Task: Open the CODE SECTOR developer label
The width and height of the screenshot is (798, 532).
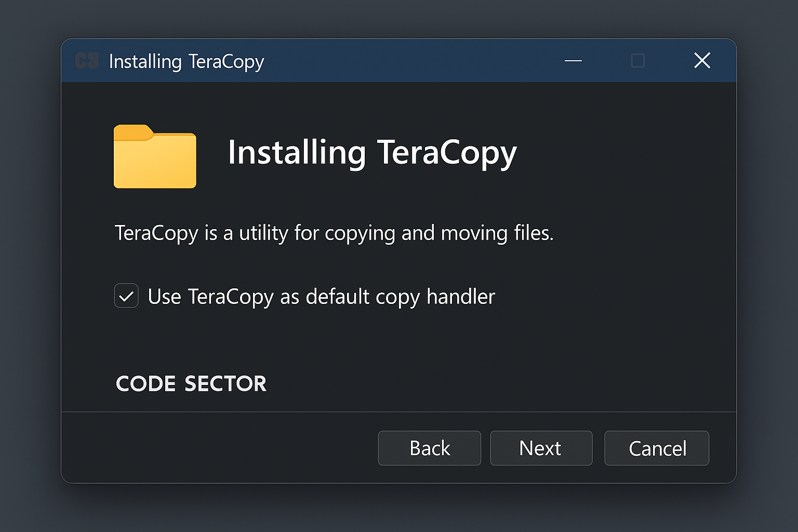Action: 191,383
